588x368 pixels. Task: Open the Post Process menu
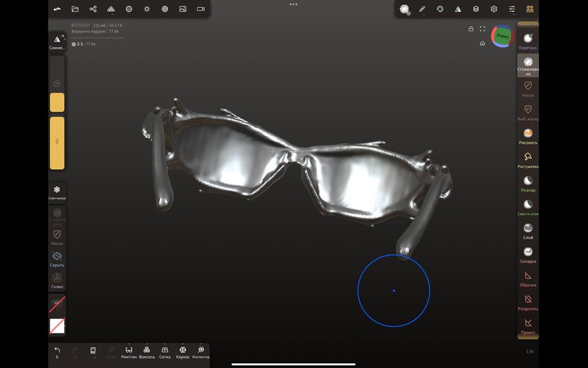[x=165, y=9]
